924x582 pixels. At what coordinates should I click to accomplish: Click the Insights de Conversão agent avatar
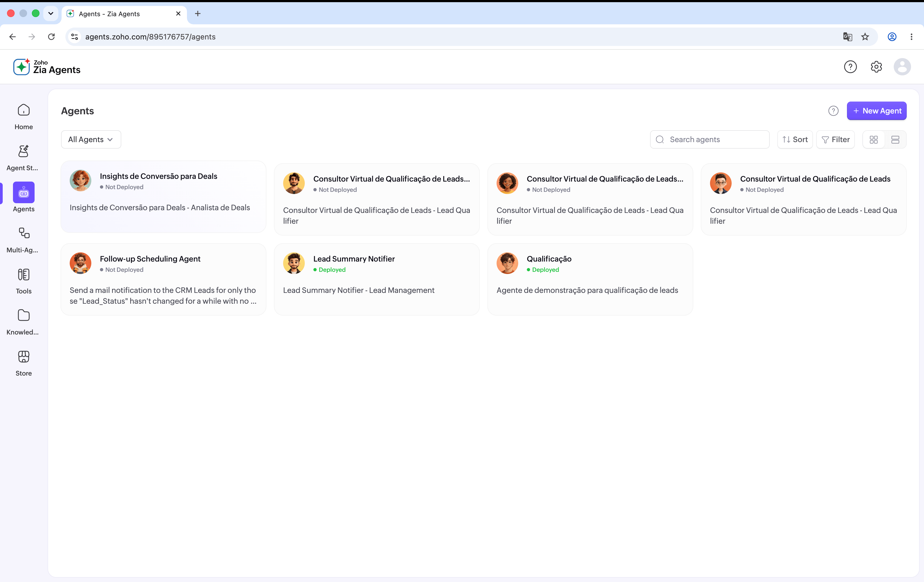click(x=80, y=181)
